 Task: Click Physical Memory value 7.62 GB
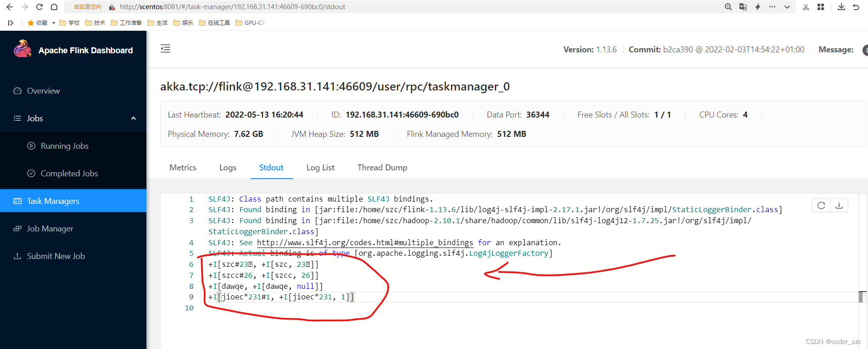click(248, 134)
